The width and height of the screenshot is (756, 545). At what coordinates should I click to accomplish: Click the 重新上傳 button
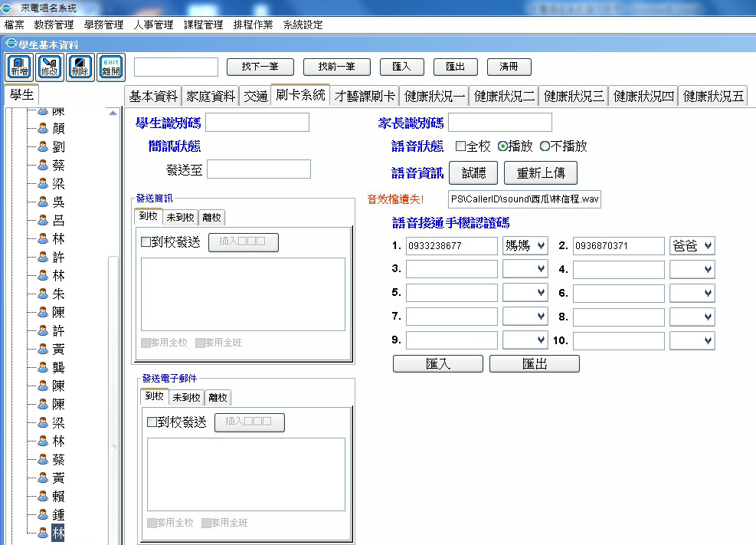click(540, 173)
